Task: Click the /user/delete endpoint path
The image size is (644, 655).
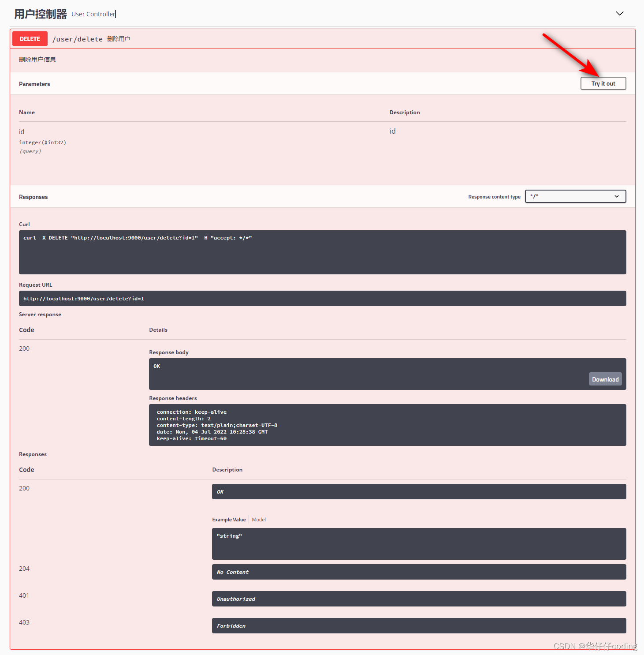Action: point(78,39)
